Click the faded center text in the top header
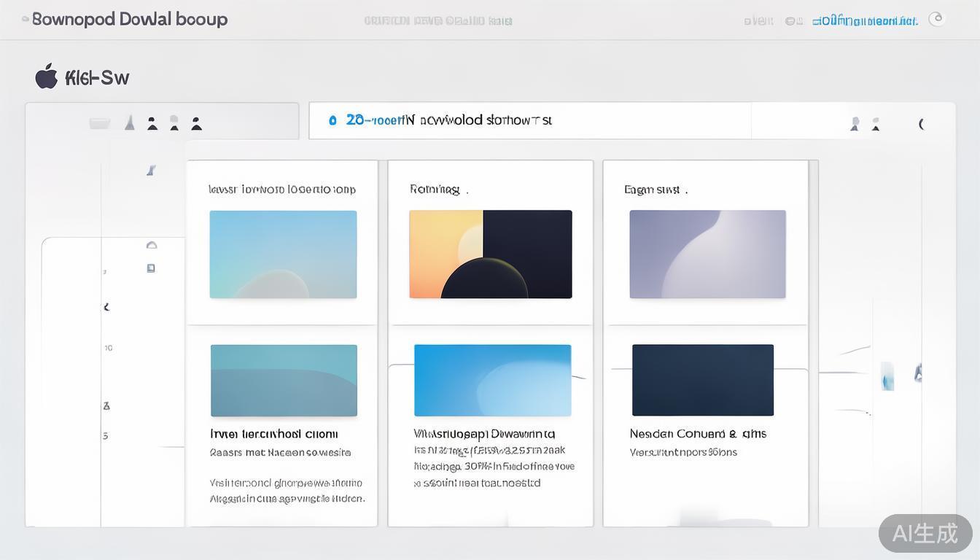This screenshot has width=980, height=560. (437, 21)
